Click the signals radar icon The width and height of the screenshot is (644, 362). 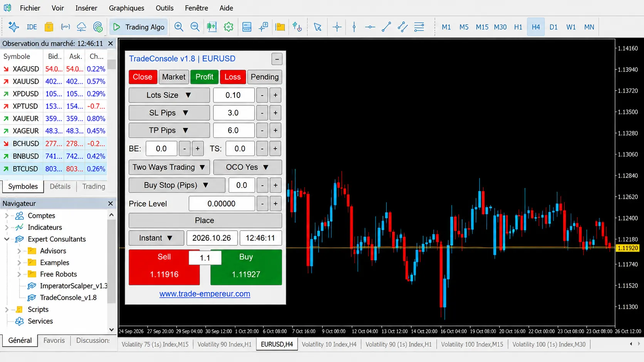[98, 27]
